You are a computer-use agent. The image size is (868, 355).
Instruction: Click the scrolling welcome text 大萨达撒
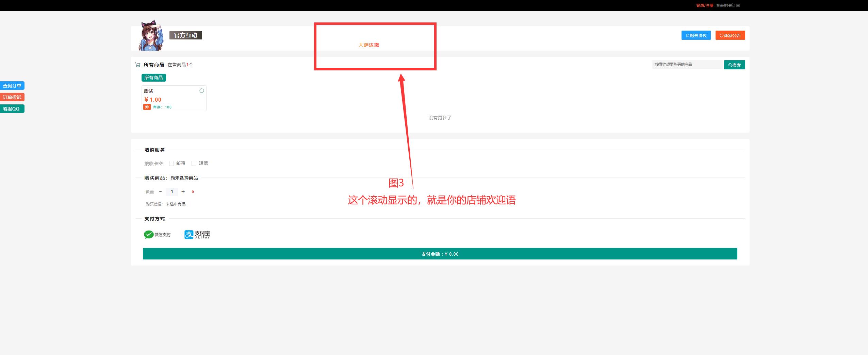[369, 45]
